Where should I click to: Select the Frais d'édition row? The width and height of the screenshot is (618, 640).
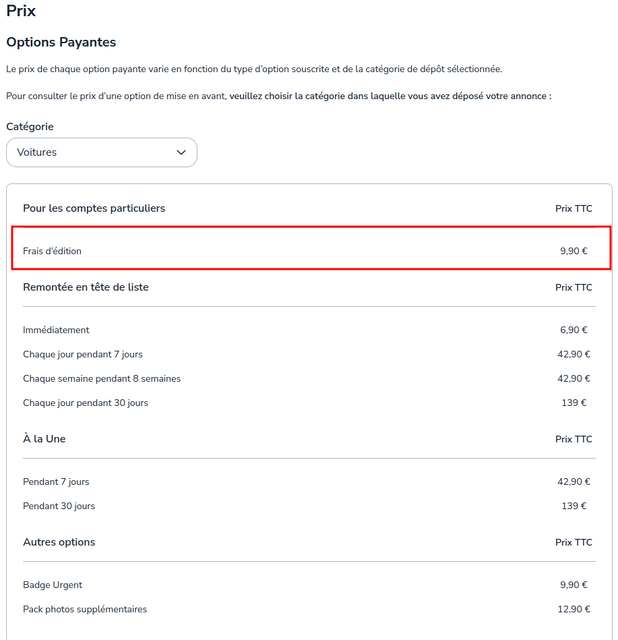coord(311,248)
